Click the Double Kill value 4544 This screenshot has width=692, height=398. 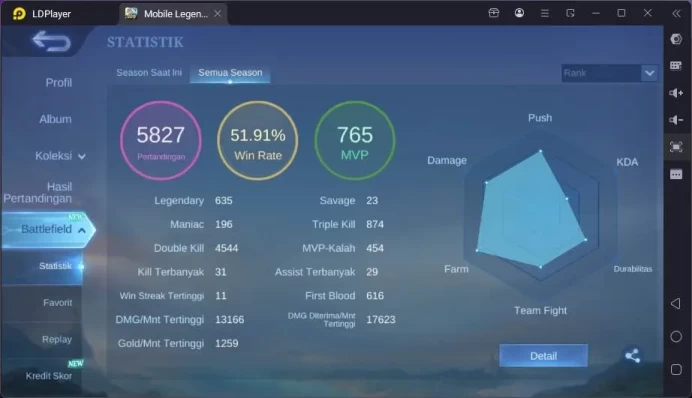226,248
